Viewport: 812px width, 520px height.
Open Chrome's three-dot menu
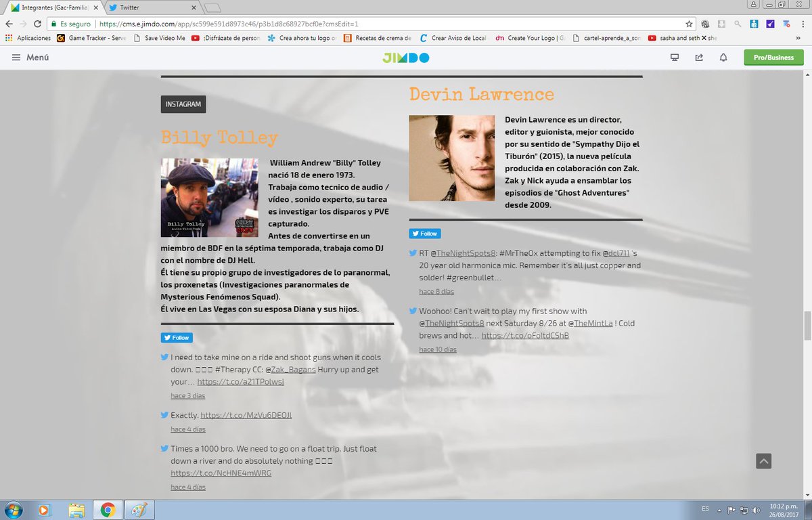click(803, 23)
